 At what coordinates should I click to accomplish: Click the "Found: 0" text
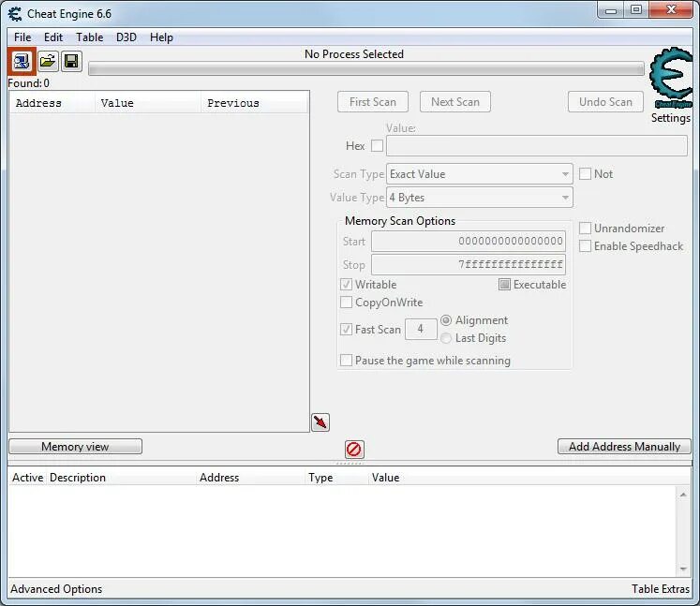pyautogui.click(x=28, y=83)
